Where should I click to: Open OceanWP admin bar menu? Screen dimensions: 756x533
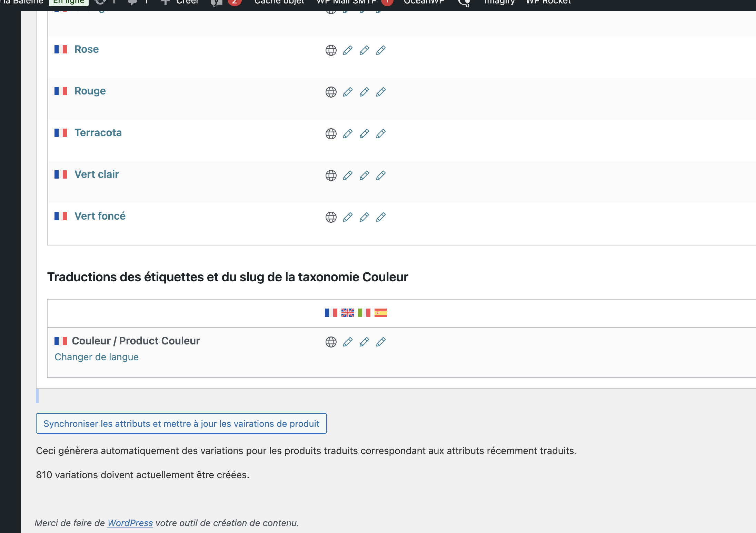424,2
